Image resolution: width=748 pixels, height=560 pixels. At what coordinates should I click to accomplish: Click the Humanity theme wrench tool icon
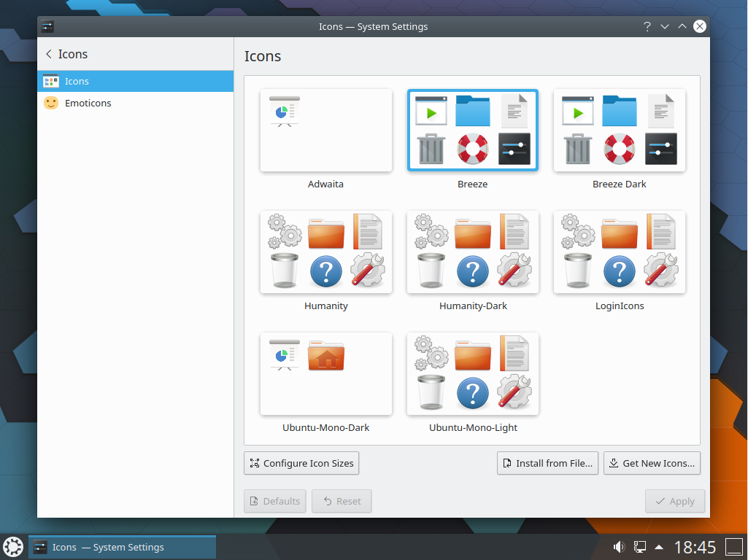coord(368,270)
